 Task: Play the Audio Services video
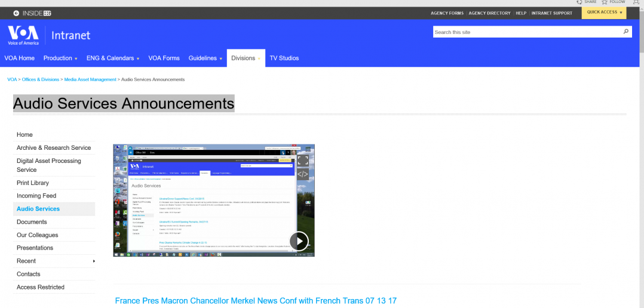tap(299, 241)
